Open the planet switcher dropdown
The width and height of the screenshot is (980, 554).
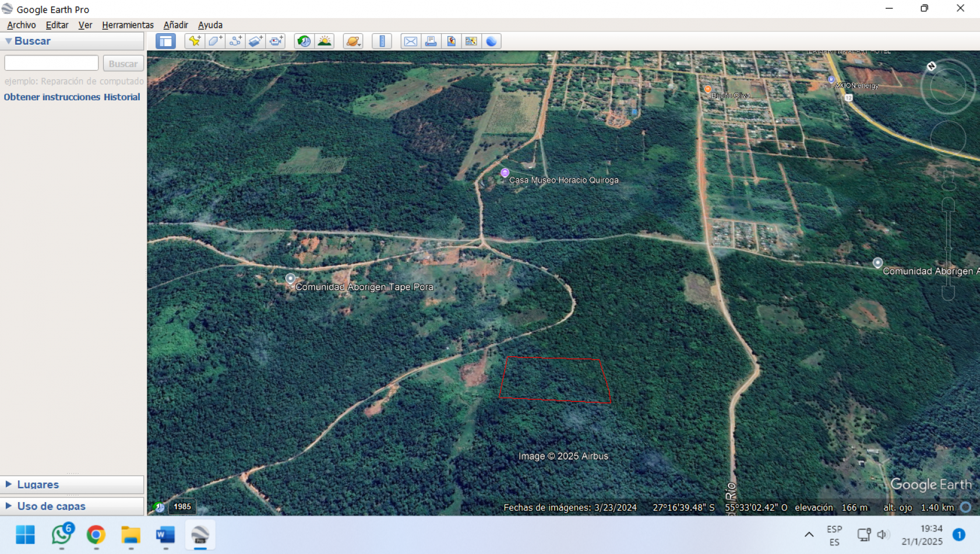point(353,41)
